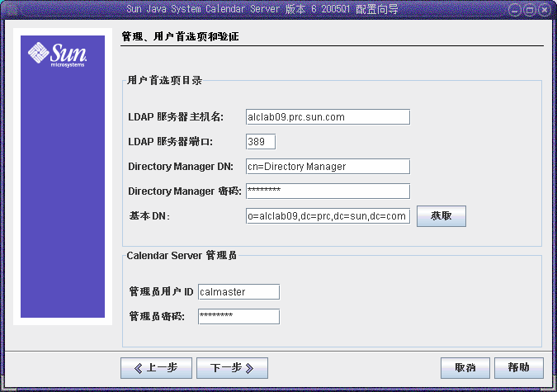Click the LDAP port field showing 389
The width and height of the screenshot is (557, 392).
261,142
